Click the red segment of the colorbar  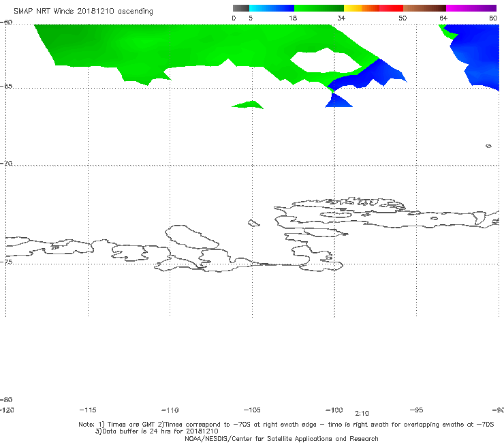click(x=392, y=8)
